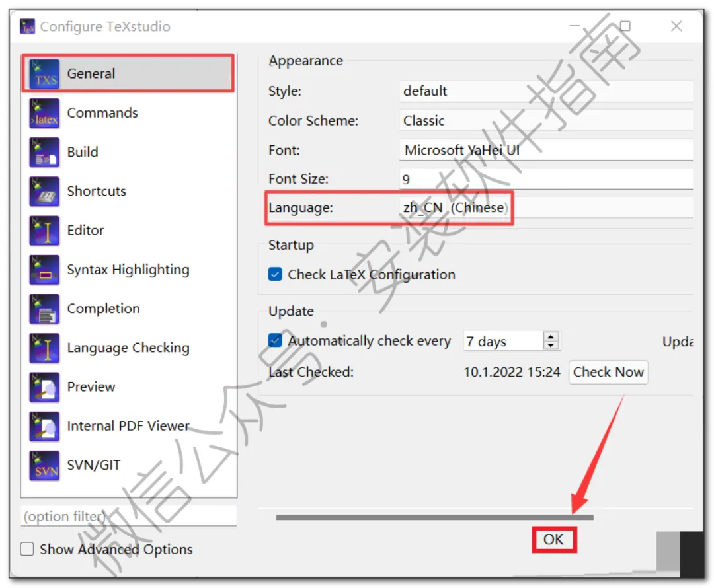Select the SVN/GIT label

(93, 465)
